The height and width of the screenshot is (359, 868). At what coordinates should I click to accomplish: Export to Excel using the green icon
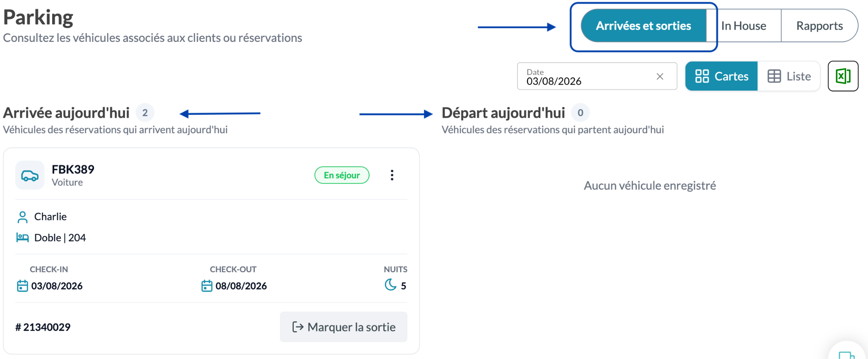pyautogui.click(x=843, y=76)
